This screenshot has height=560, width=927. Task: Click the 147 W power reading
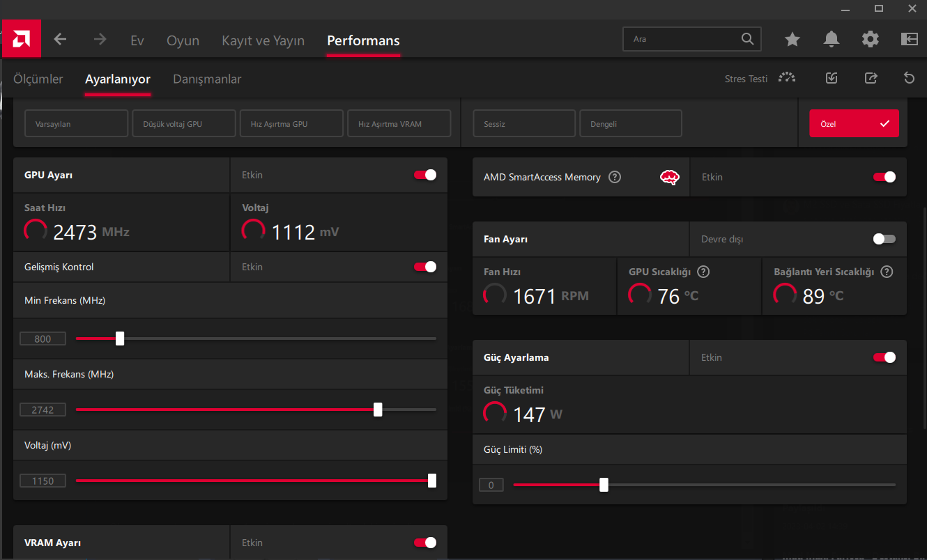click(x=537, y=415)
